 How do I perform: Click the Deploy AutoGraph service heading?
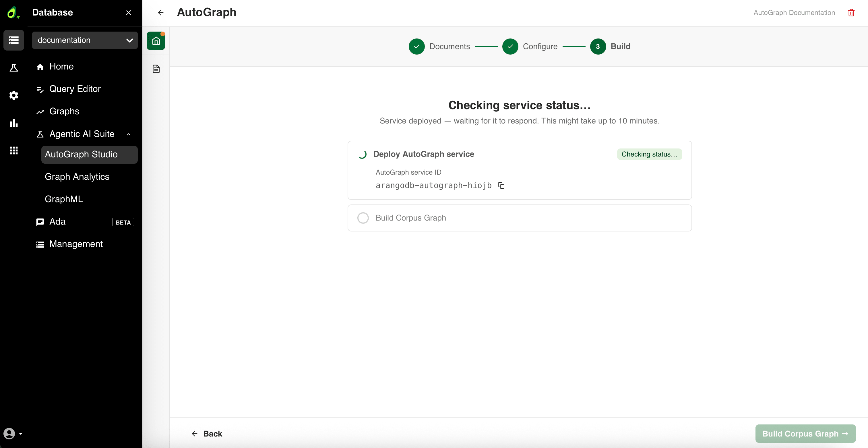424,155
